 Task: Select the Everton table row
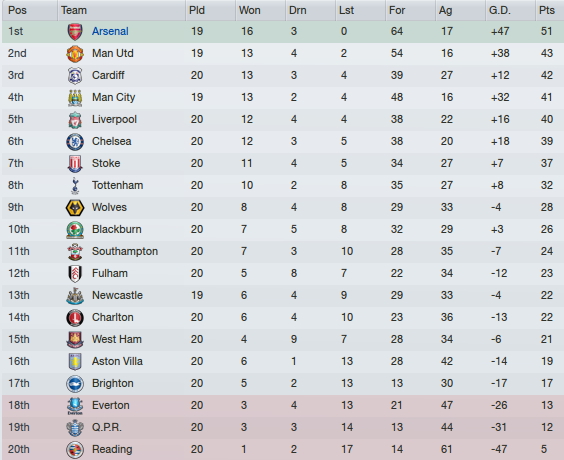(283, 406)
